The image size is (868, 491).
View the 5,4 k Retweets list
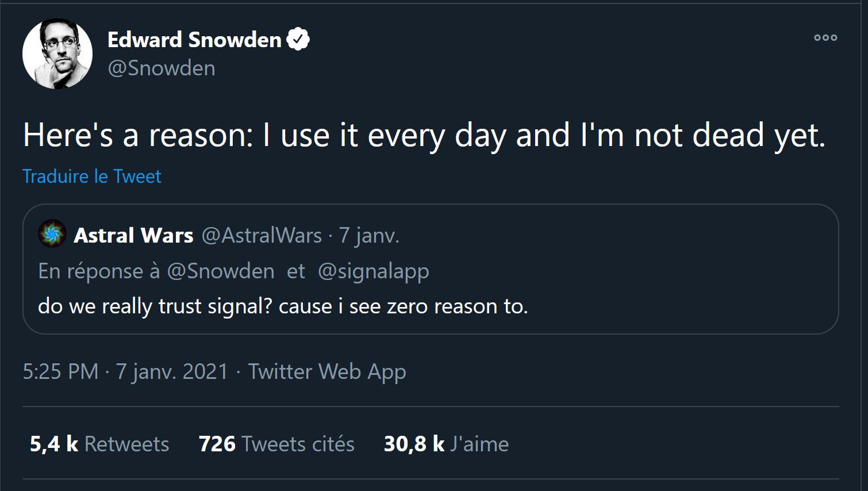tap(99, 444)
